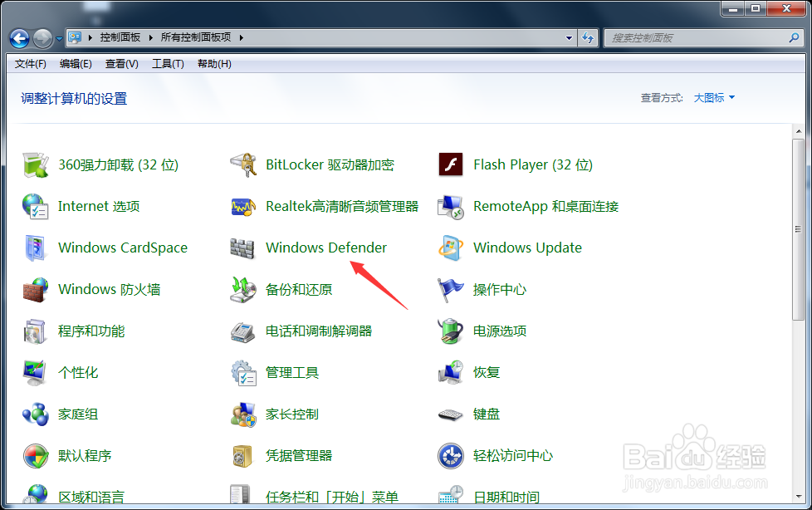This screenshot has width=812, height=510.
Task: Open the Windows Update text link
Action: coord(527,248)
